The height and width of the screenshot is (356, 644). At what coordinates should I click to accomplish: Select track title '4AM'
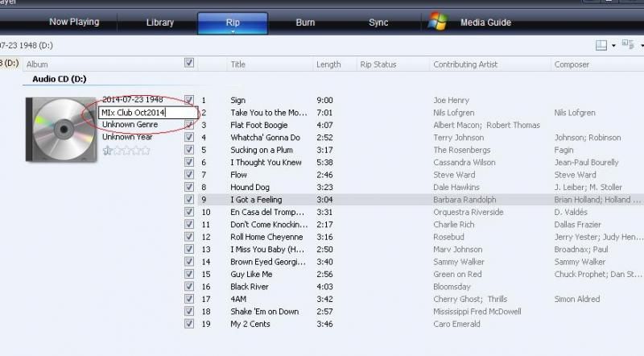click(238, 299)
